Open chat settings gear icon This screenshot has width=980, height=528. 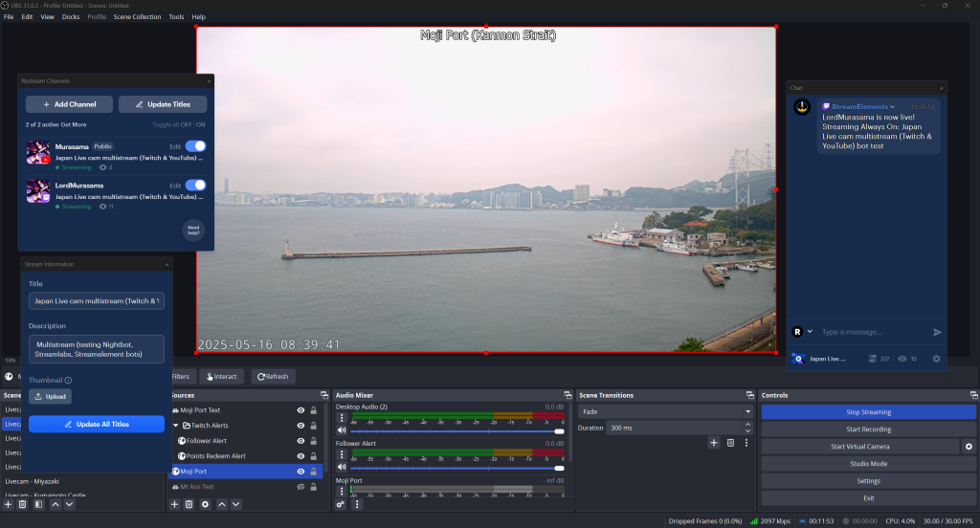pos(936,359)
